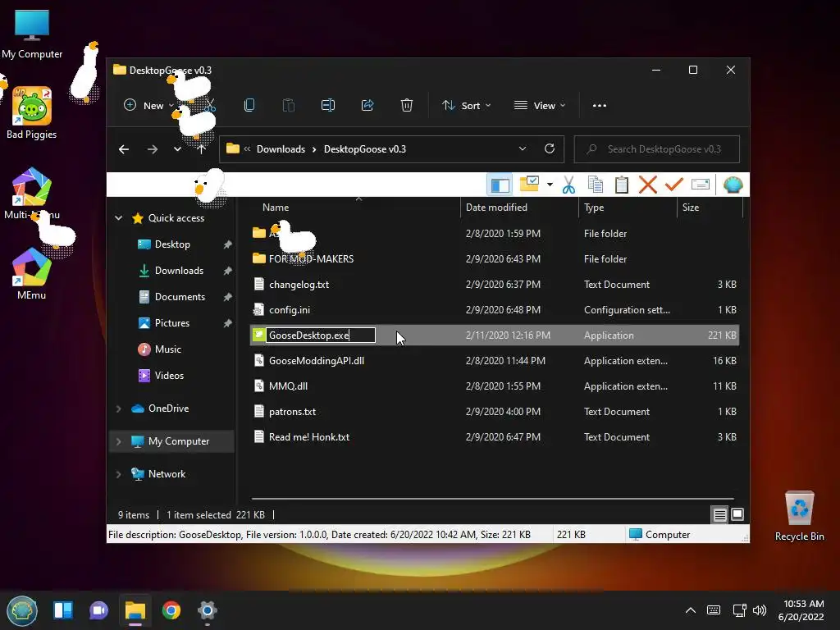
Task: Click the scissors Cut icon in classic toolbar
Action: [x=568, y=185]
